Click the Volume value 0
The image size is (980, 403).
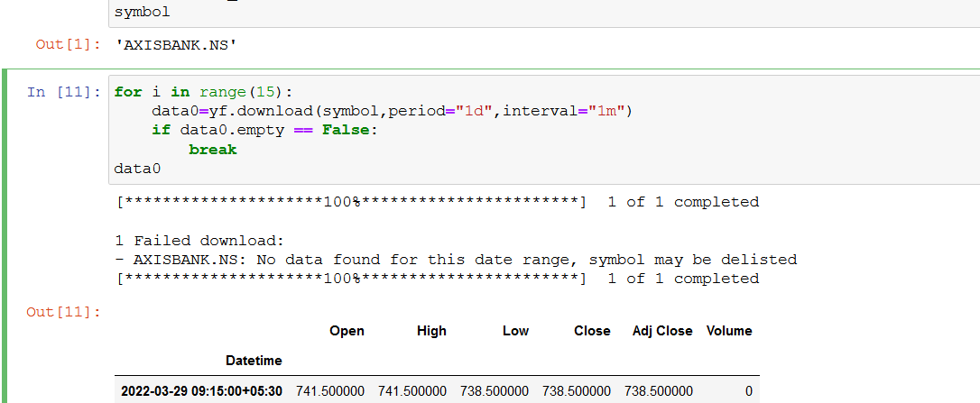[x=749, y=392]
